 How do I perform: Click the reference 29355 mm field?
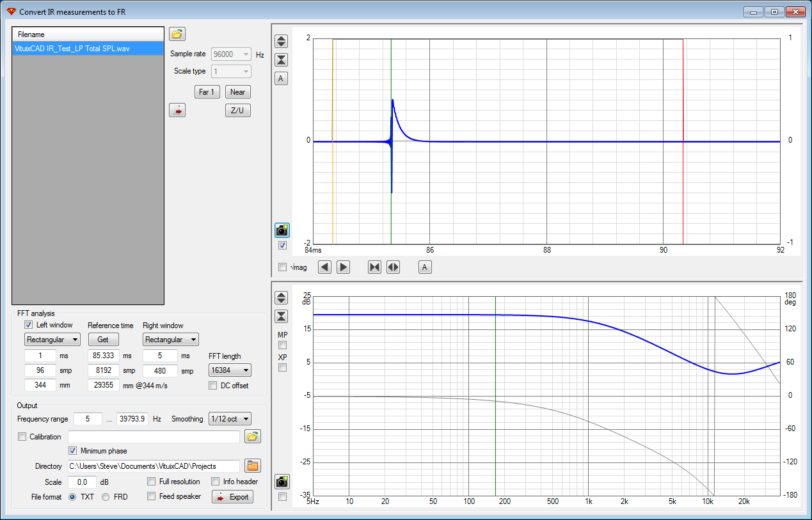pos(103,385)
